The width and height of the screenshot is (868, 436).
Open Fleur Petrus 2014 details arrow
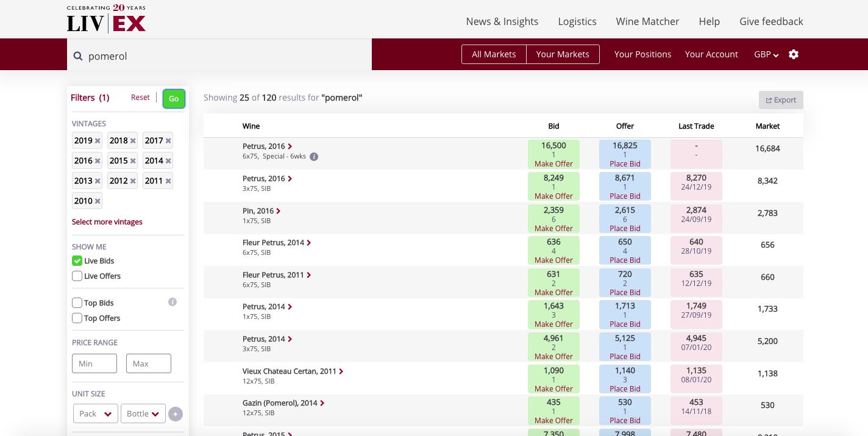click(x=309, y=243)
